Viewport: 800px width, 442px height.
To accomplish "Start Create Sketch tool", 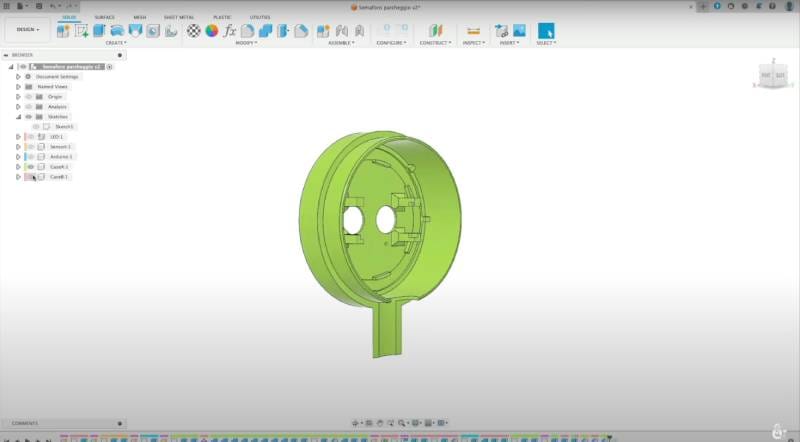I will [82, 31].
